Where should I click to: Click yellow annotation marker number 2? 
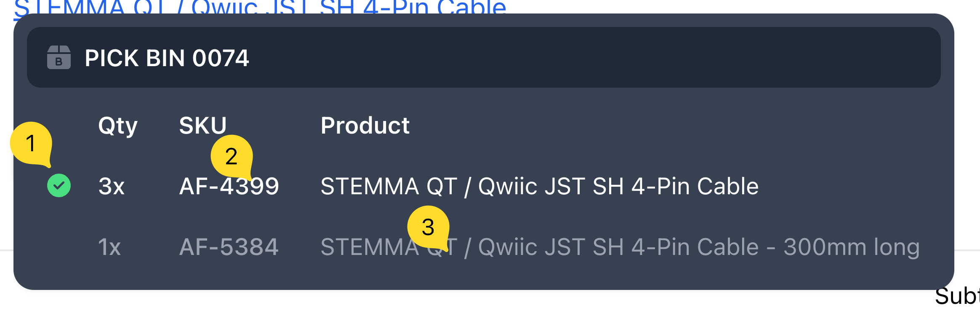[231, 156]
